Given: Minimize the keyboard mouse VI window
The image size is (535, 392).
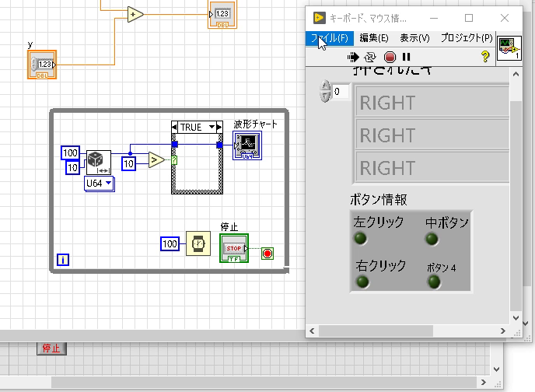Looking at the screenshot, I should coord(434,18).
